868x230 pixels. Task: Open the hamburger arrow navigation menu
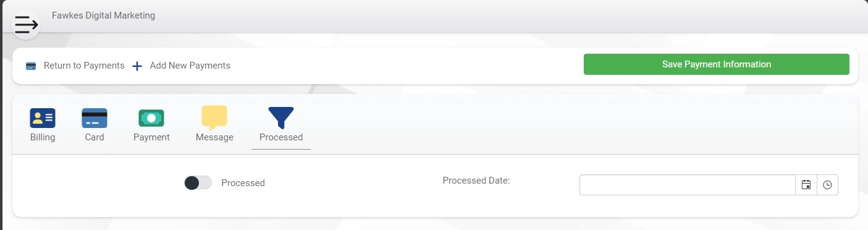(27, 25)
